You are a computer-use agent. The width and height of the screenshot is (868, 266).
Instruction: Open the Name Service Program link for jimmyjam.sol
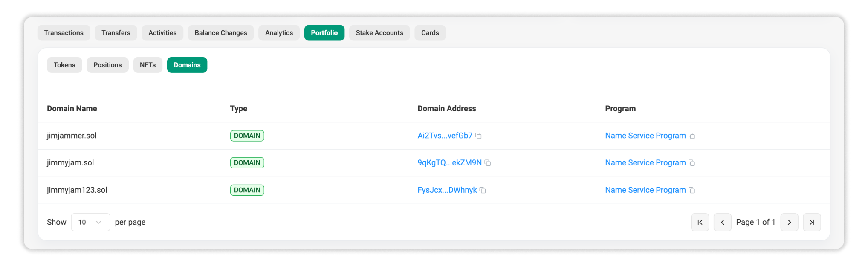645,163
